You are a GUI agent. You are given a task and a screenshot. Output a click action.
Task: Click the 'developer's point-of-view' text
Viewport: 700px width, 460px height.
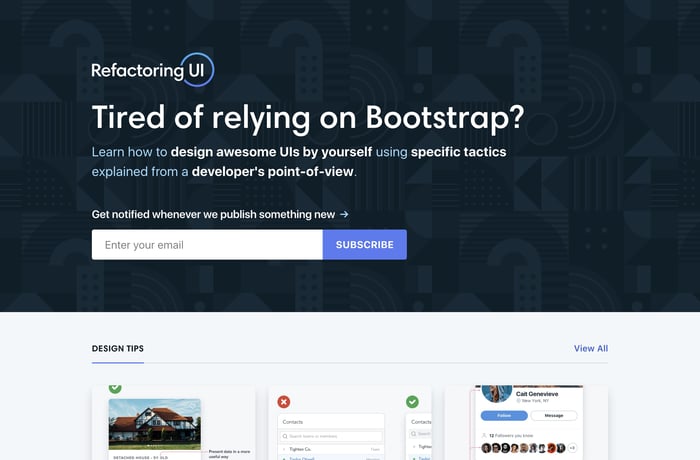coord(272,171)
